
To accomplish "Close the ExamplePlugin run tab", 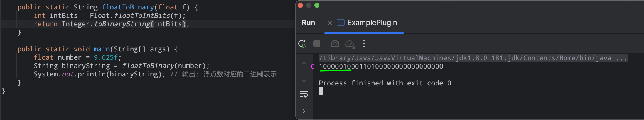I will 330,23.
